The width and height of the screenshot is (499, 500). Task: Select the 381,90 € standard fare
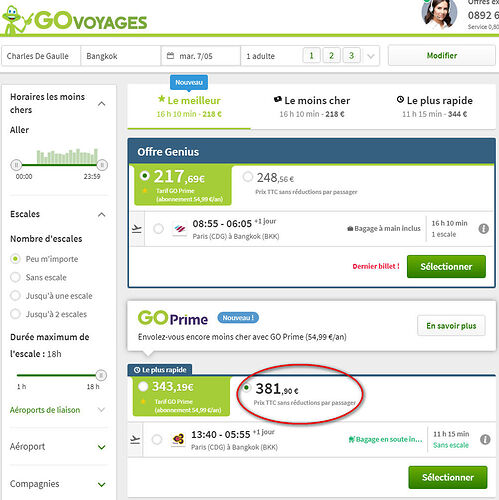pos(246,388)
